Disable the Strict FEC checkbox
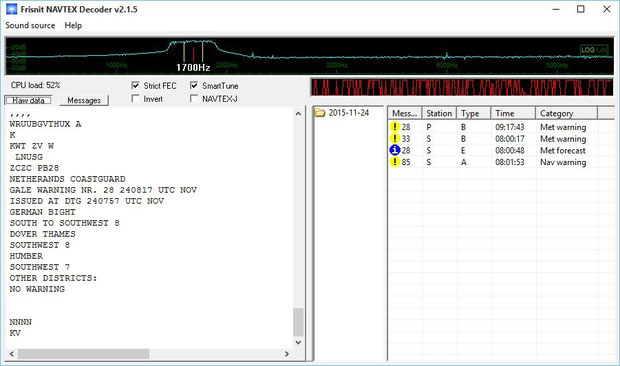Image resolution: width=620 pixels, height=366 pixels. coord(136,85)
